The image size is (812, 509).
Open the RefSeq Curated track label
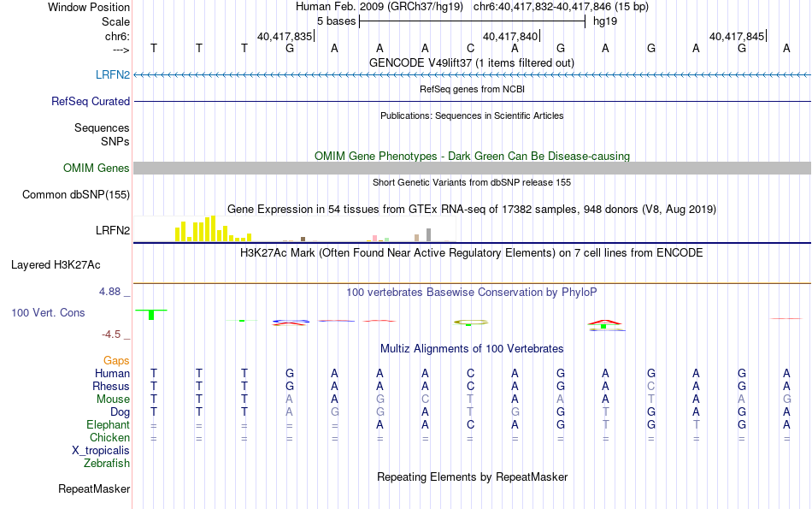pyautogui.click(x=90, y=101)
